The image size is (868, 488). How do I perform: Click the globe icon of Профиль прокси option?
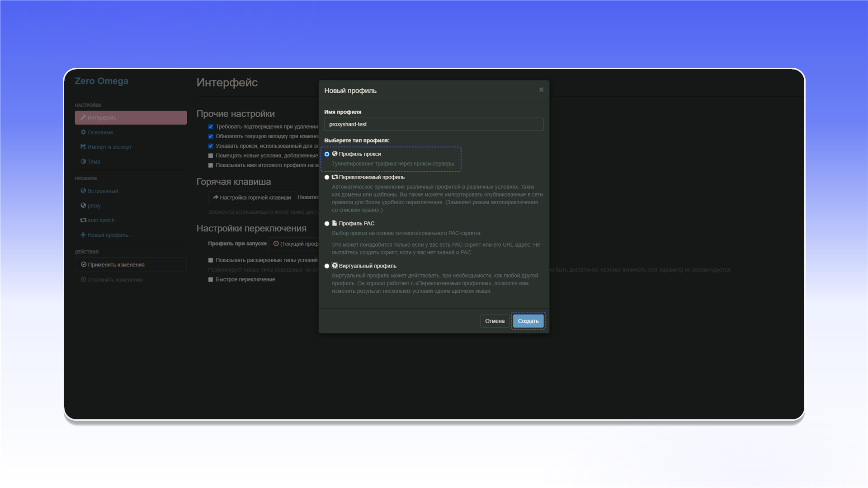[335, 154]
